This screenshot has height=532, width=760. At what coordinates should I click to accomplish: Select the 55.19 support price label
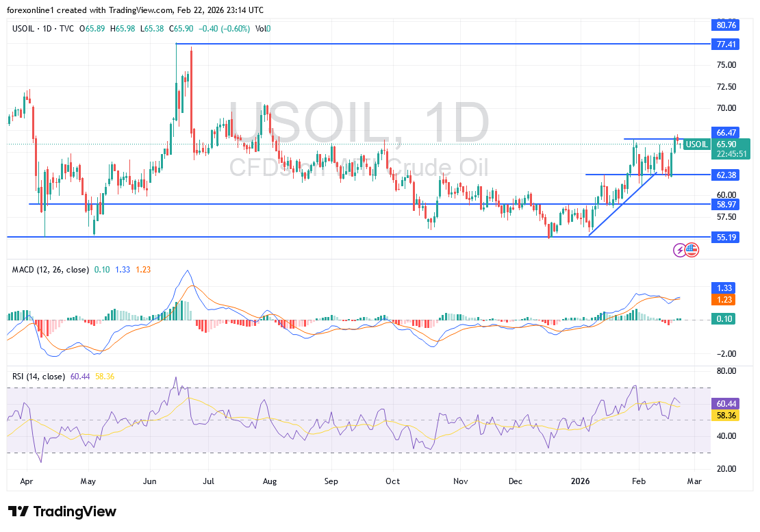[x=726, y=237]
